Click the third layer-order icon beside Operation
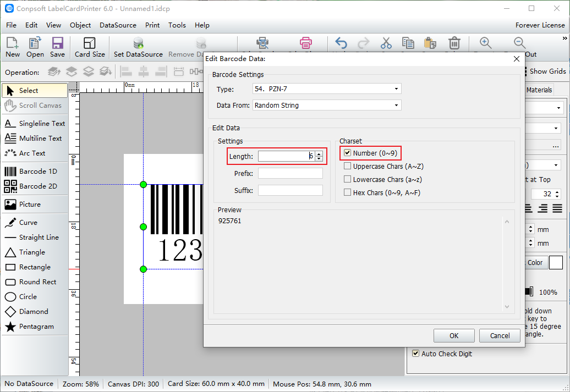 click(89, 71)
